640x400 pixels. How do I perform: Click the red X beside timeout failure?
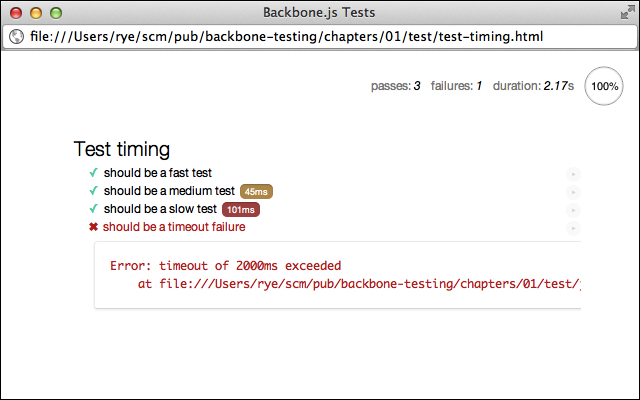click(93, 227)
